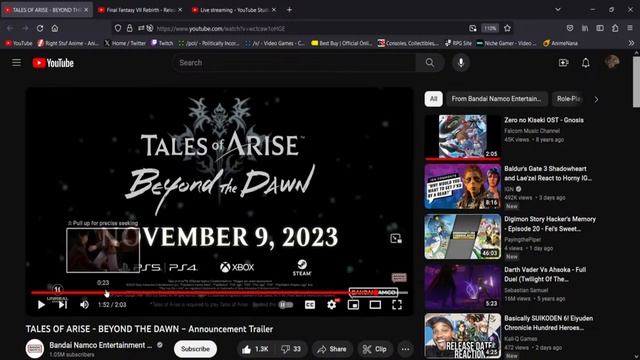Image resolution: width=640 pixels, height=360 pixels.
Task: Open the Firefox application menu
Action: click(630, 28)
